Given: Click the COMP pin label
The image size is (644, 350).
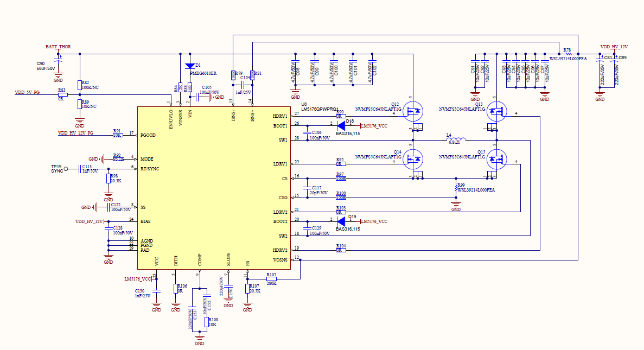Looking at the screenshot, I should point(200,260).
